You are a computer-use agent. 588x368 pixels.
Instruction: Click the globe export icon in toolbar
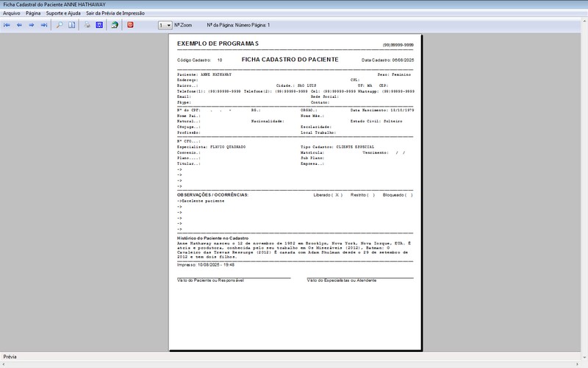[115, 25]
